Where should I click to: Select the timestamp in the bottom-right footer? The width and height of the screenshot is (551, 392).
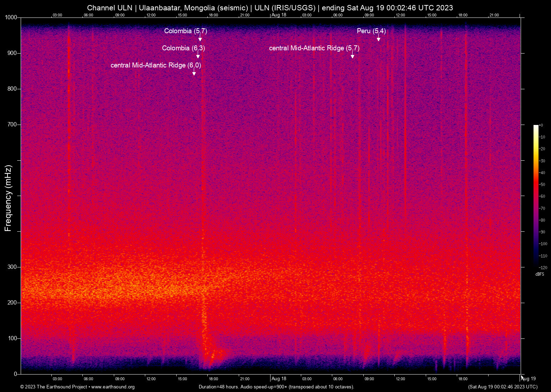pyautogui.click(x=502, y=387)
